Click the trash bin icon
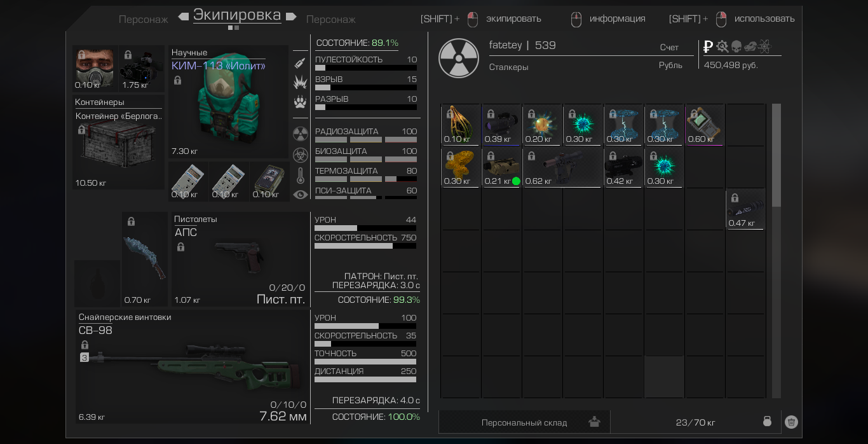This screenshot has width=868, height=444. tap(791, 422)
